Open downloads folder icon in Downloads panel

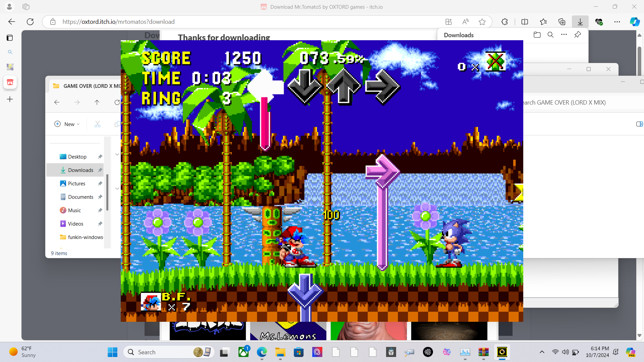(537, 35)
